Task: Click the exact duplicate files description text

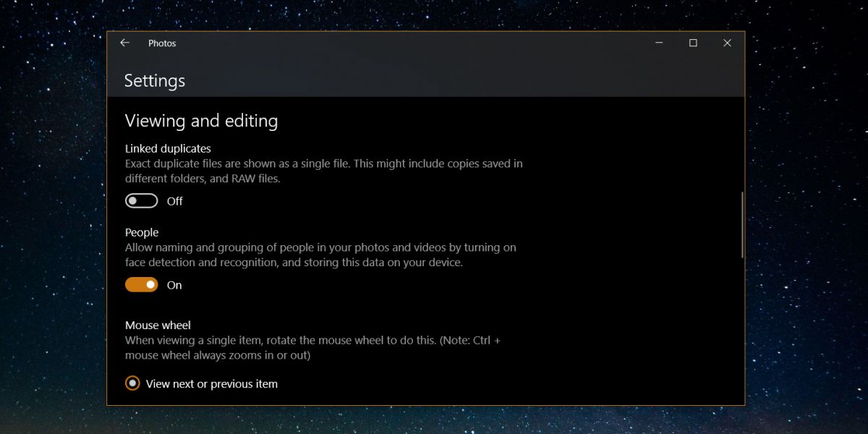Action: point(324,171)
